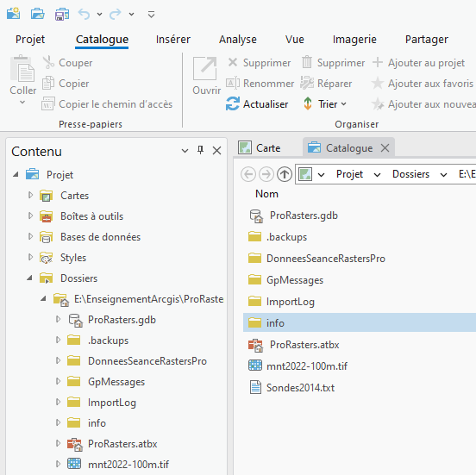Click the Undo arrow icon
Viewport: 476px width, 475px height.
pos(85,14)
